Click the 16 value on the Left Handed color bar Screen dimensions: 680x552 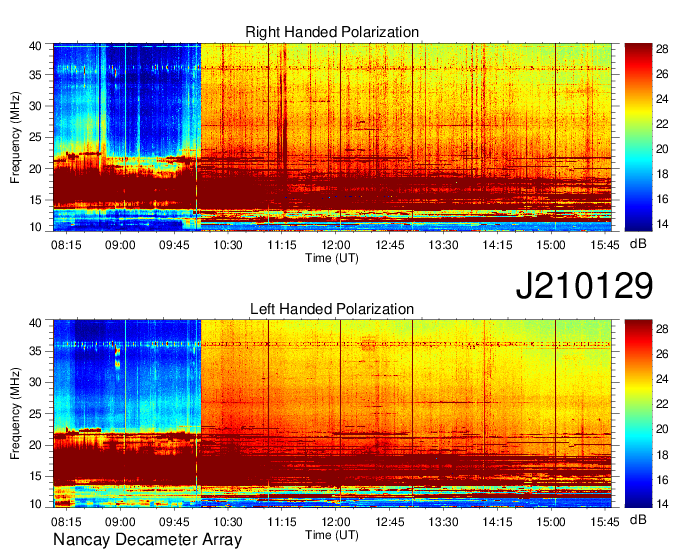662,480
